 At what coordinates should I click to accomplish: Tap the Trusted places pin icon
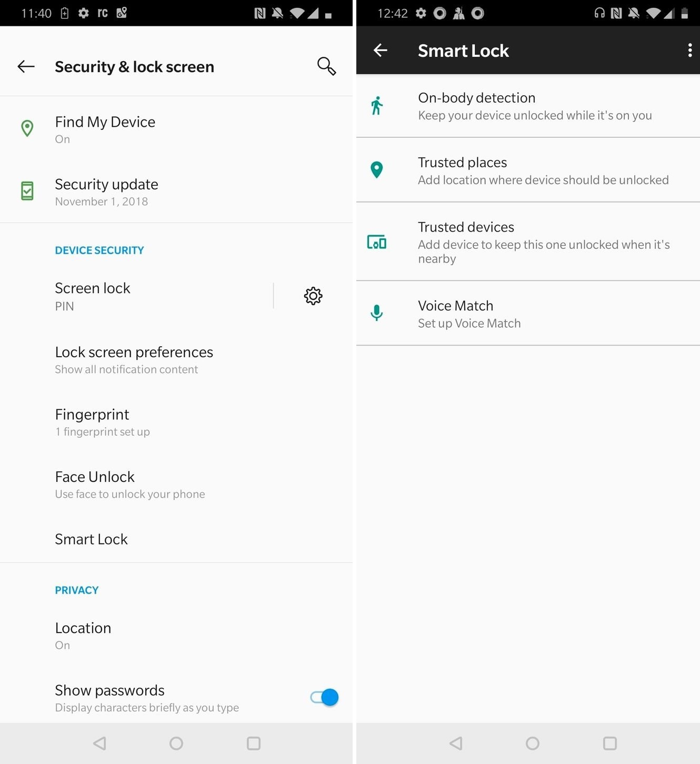tap(376, 170)
